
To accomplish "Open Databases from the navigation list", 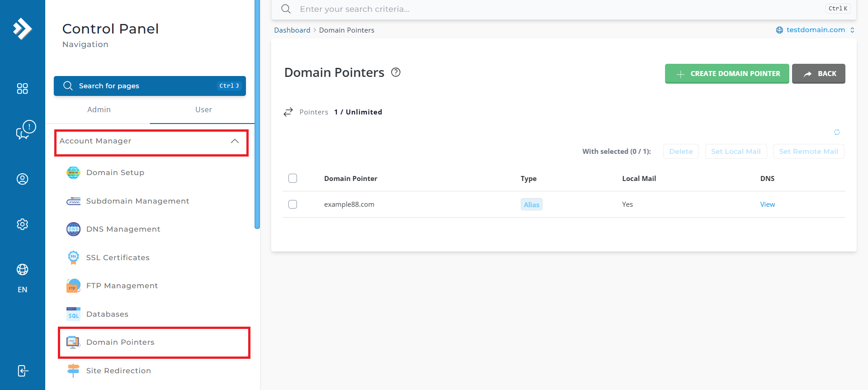I will (x=107, y=314).
